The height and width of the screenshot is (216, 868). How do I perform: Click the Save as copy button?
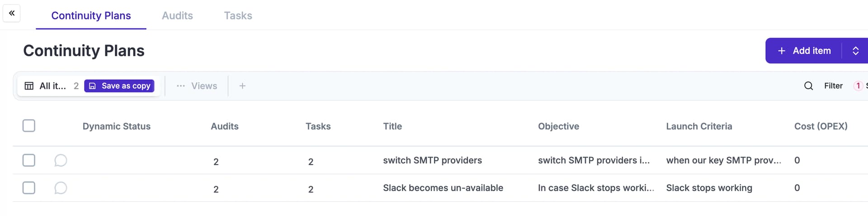(119, 86)
